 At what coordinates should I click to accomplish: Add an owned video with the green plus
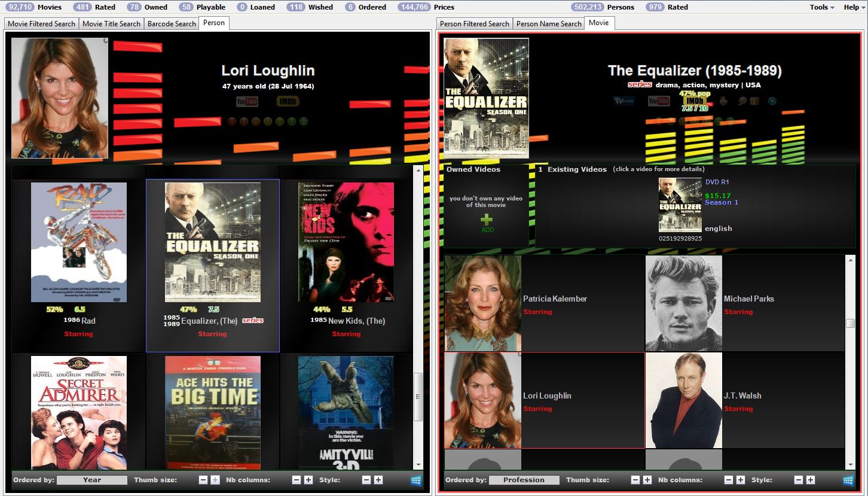[x=488, y=220]
